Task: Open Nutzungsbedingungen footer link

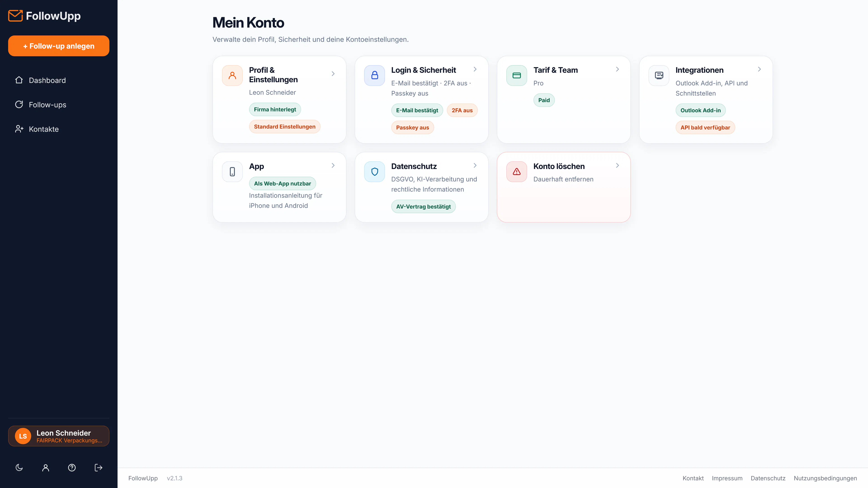Action: [825, 478]
